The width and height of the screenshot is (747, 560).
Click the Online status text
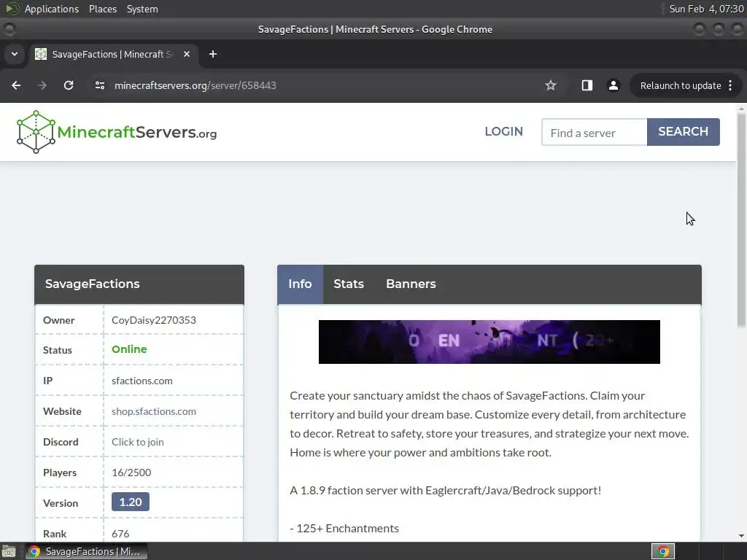coord(129,349)
